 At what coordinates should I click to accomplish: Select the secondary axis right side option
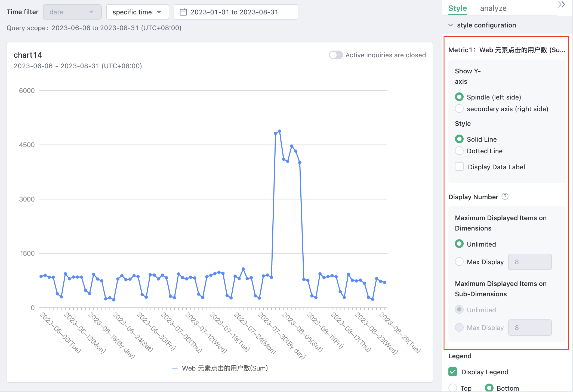tap(459, 108)
